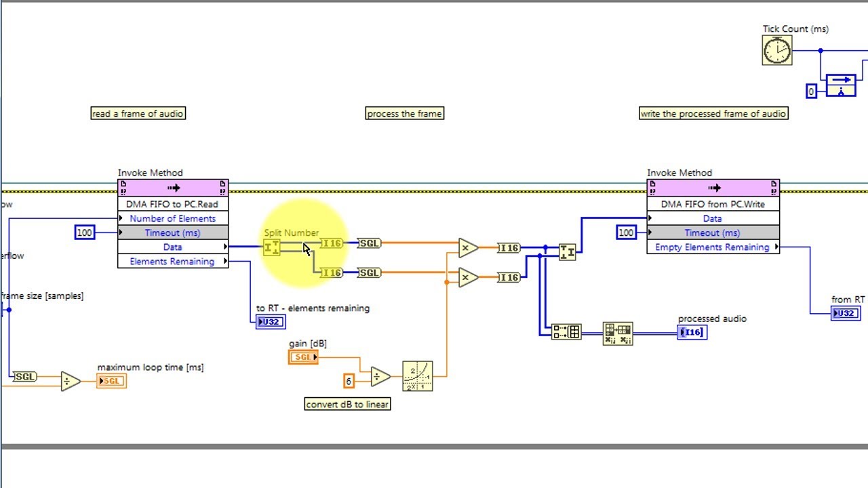Click the DMA FIFO from PC.Write method header

click(713, 188)
